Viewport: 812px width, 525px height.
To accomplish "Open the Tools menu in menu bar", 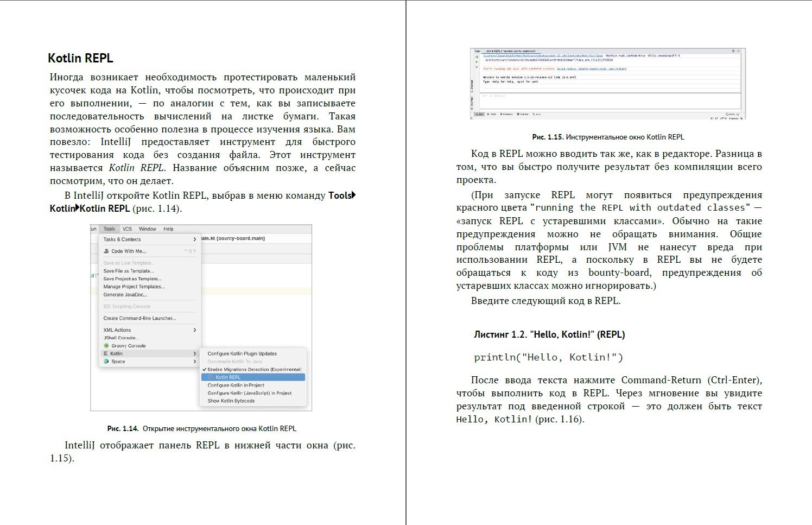I will [x=109, y=229].
